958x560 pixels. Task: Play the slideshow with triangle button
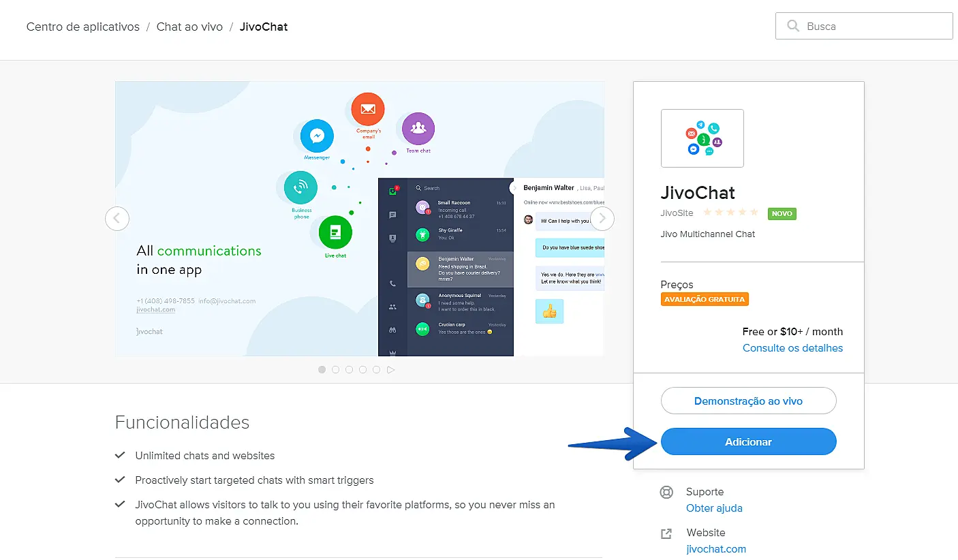click(x=391, y=370)
